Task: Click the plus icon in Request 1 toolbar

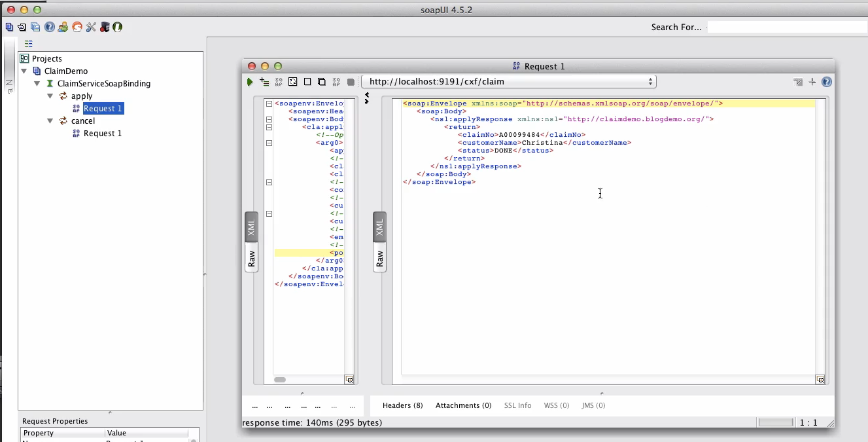Action: point(812,82)
